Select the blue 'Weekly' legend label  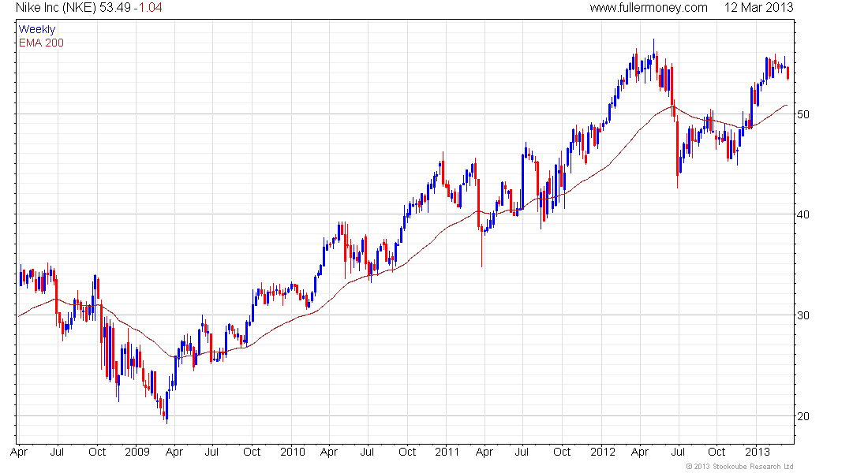(x=37, y=29)
